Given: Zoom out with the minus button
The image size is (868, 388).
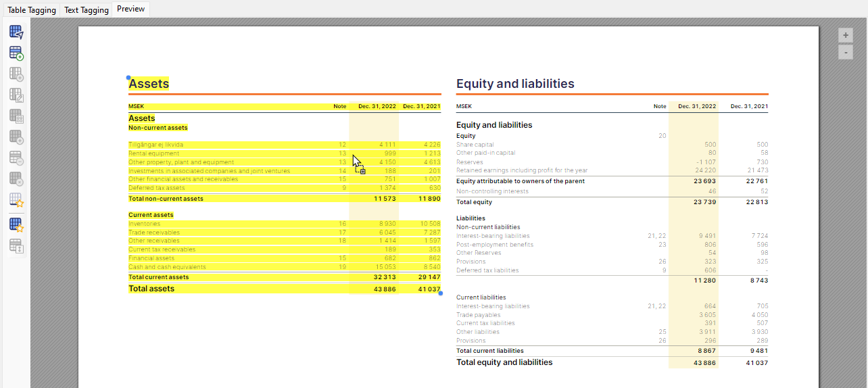Looking at the screenshot, I should click(x=845, y=52).
